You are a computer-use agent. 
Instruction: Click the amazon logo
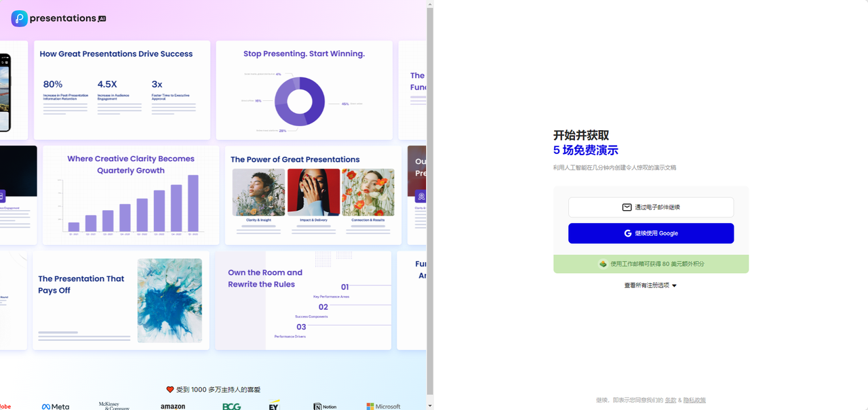pos(173,407)
